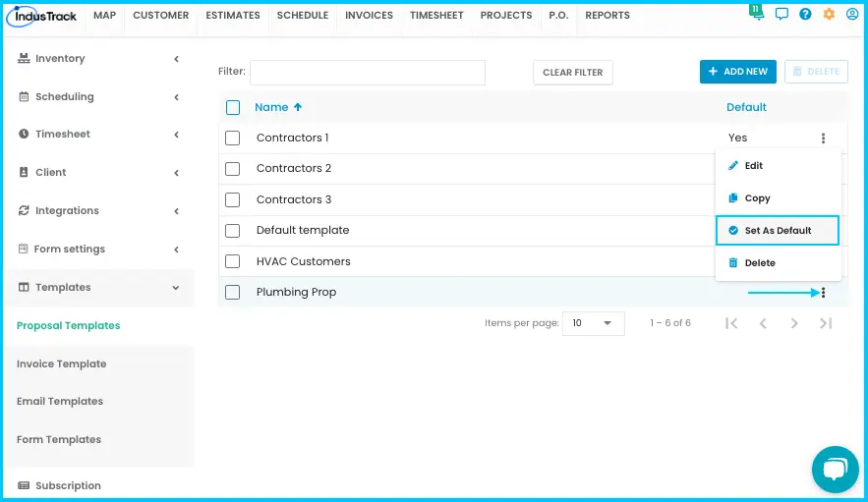The height and width of the screenshot is (502, 868).
Task: Open the CUSTOMER top menu
Action: [x=160, y=16]
